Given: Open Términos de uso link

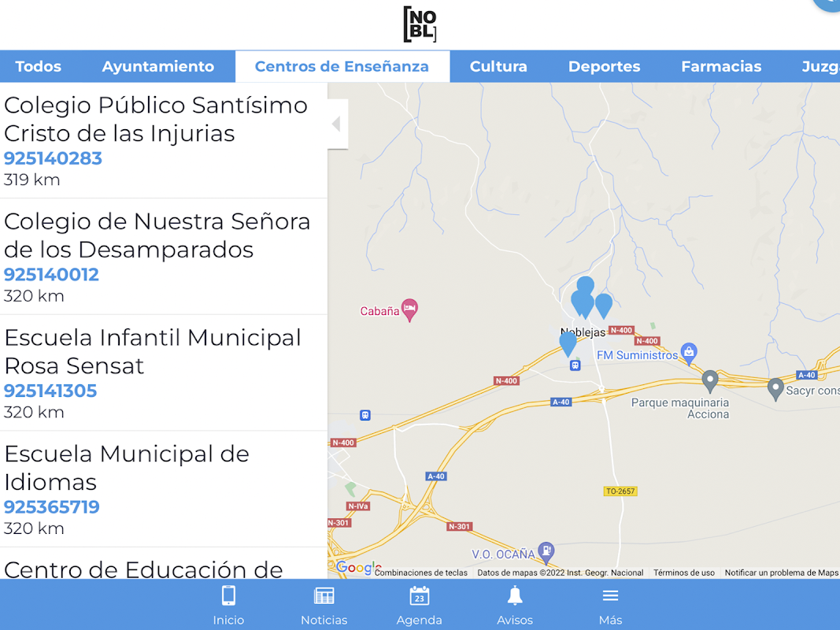Looking at the screenshot, I should click(x=684, y=573).
